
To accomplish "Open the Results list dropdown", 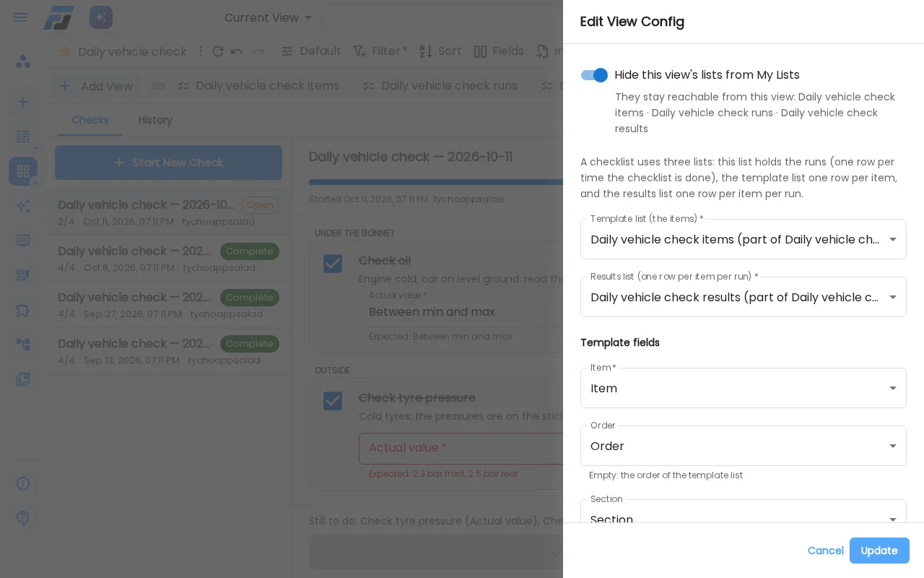I will click(744, 297).
